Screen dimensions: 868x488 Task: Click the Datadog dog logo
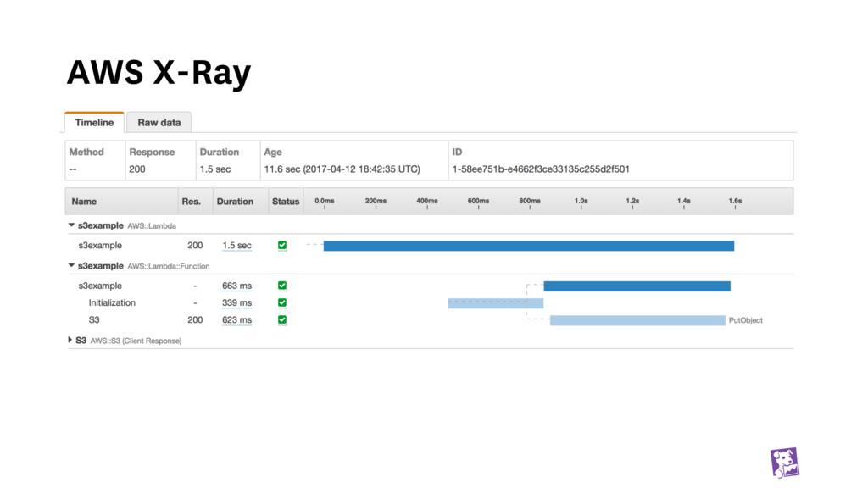coord(785,463)
